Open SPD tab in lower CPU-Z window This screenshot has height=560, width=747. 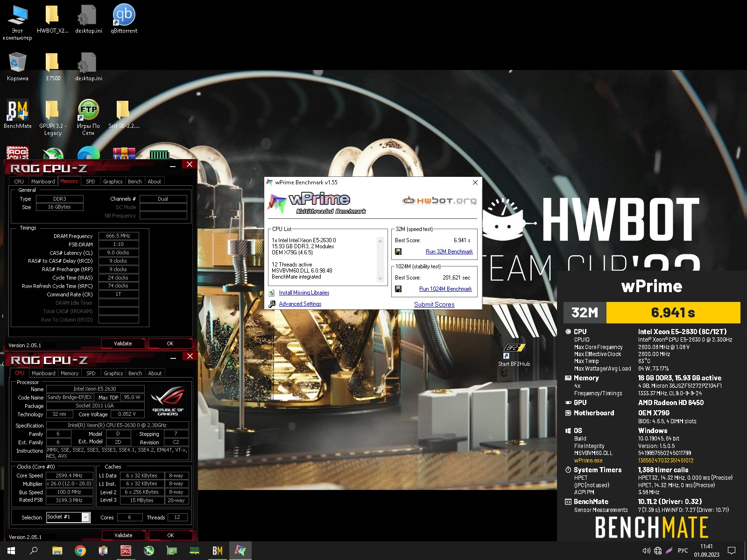pyautogui.click(x=91, y=373)
